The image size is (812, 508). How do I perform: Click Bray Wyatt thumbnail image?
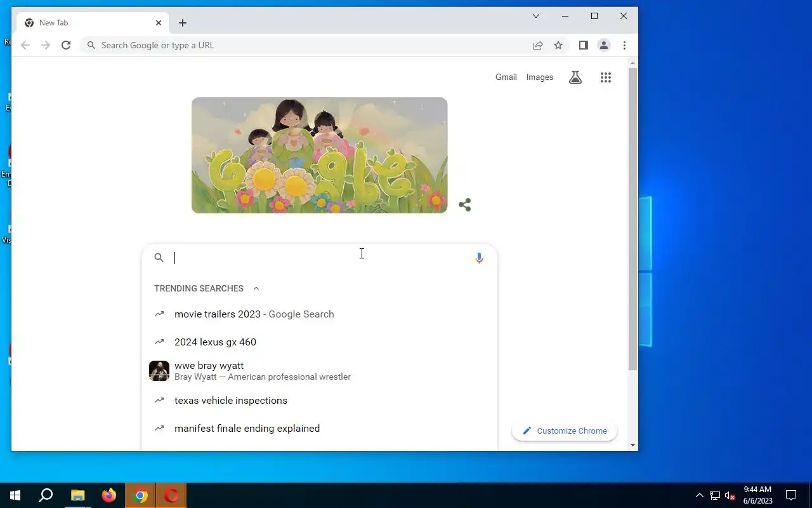159,371
